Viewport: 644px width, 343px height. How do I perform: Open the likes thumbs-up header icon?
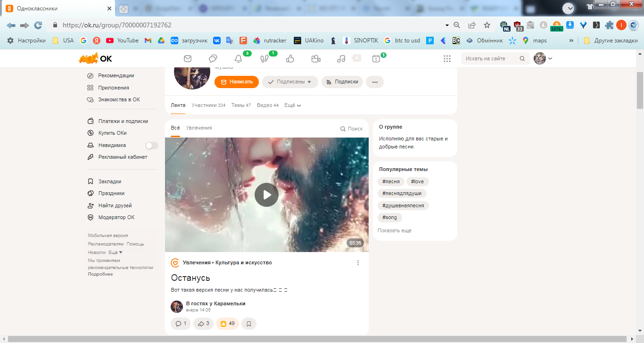pos(290,58)
